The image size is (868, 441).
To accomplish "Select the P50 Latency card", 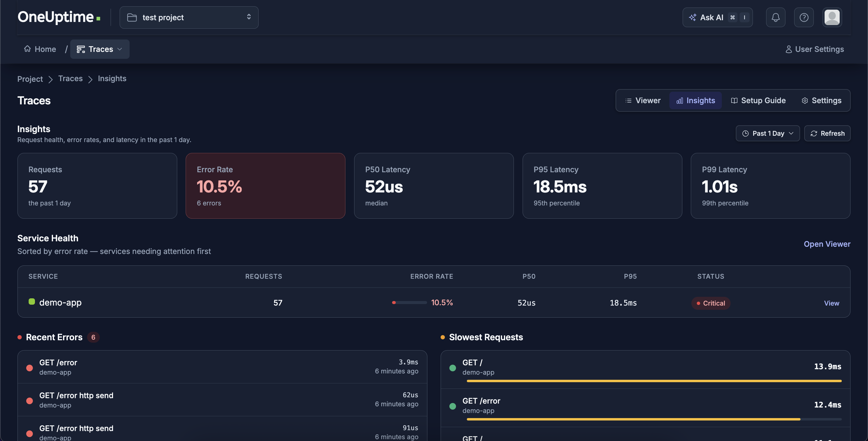I will coord(434,186).
